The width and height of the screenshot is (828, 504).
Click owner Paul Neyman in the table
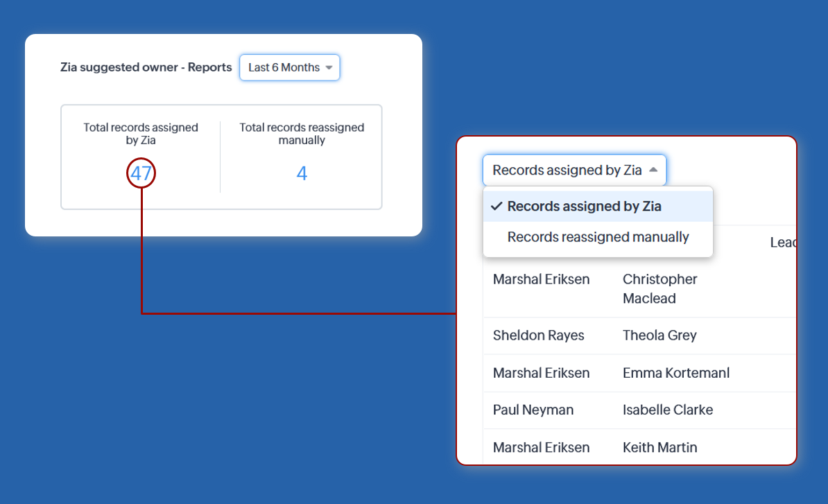(533, 410)
